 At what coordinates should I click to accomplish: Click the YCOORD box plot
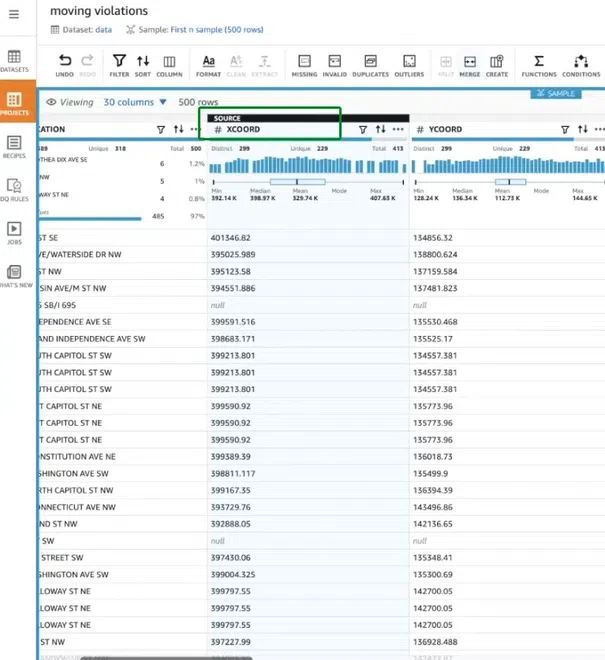pyautogui.click(x=509, y=182)
